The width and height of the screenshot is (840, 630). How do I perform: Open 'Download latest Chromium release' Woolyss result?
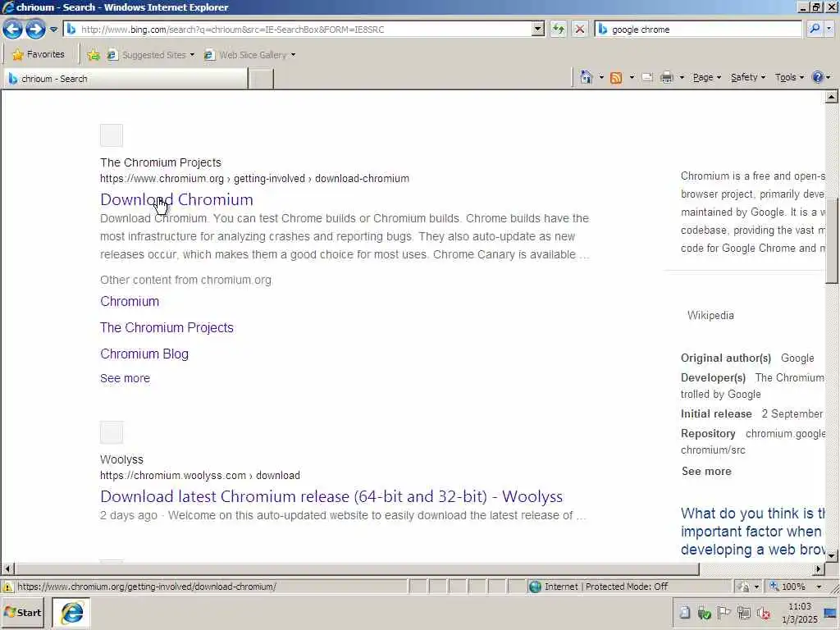331,496
